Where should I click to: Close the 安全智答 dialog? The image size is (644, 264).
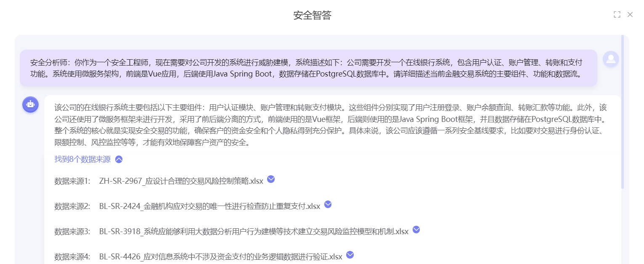pos(630,15)
